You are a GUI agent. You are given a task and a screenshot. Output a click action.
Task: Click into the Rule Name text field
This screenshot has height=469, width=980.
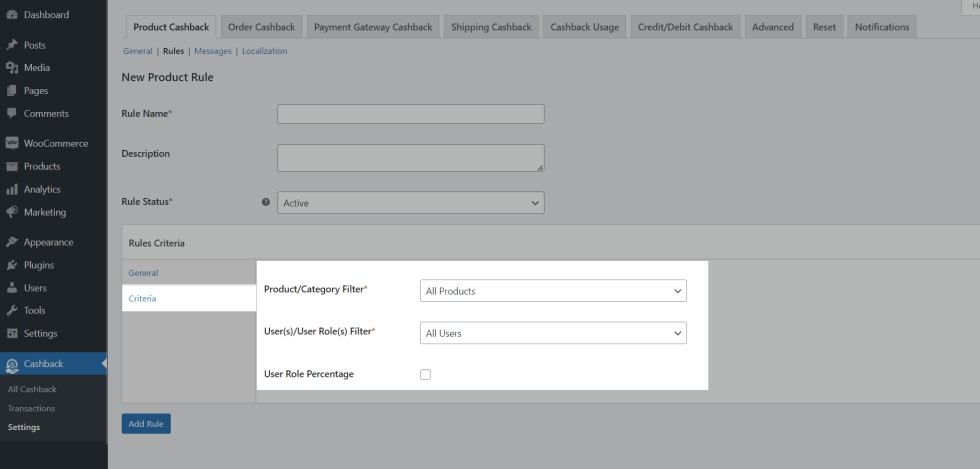(410, 114)
